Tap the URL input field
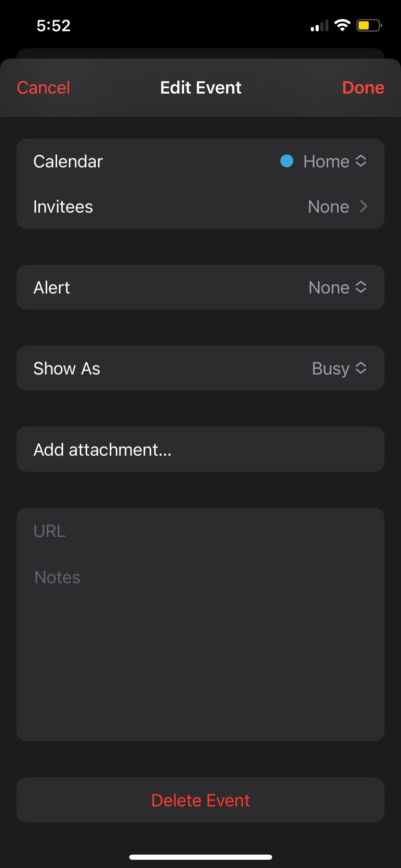 (x=200, y=531)
